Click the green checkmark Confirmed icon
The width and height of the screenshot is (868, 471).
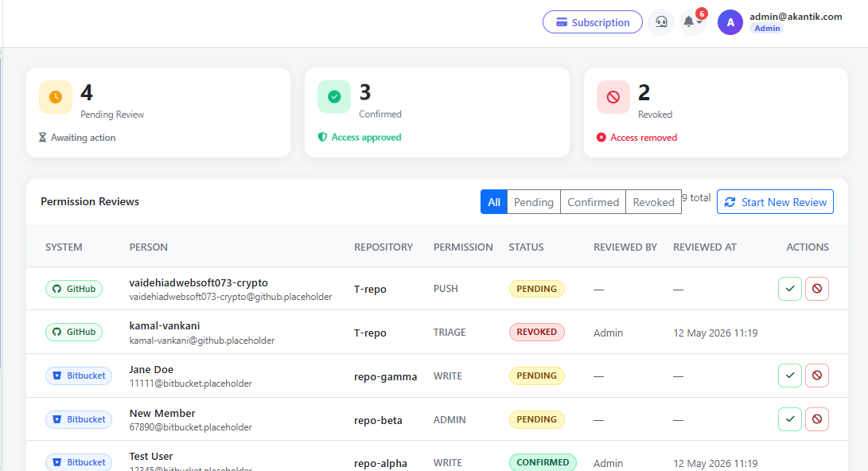tap(334, 97)
